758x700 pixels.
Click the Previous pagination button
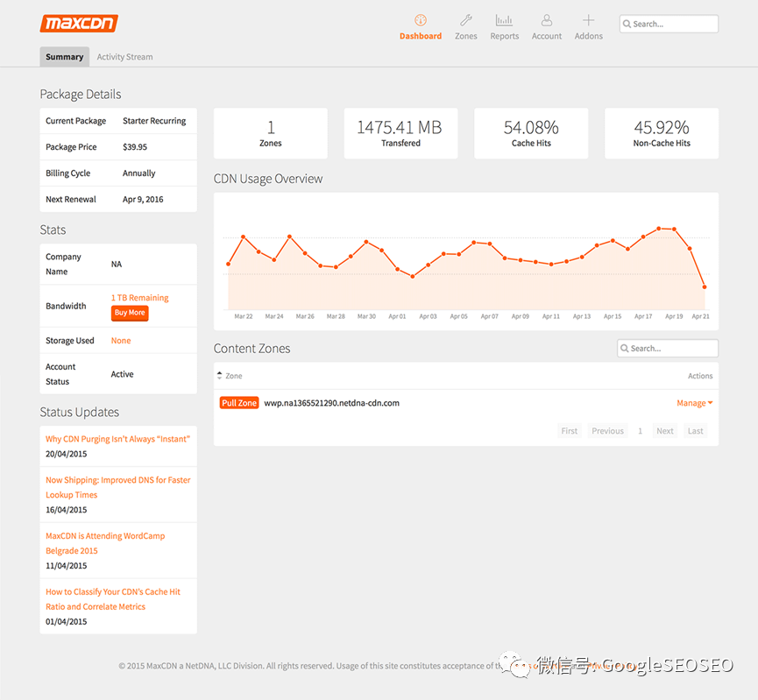pyautogui.click(x=607, y=431)
